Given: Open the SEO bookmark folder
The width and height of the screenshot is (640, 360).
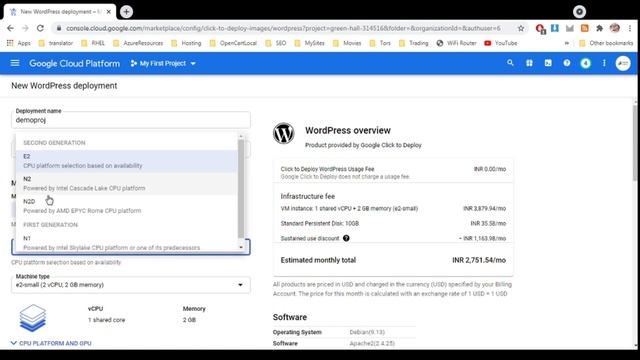Looking at the screenshot, I should point(276,43).
